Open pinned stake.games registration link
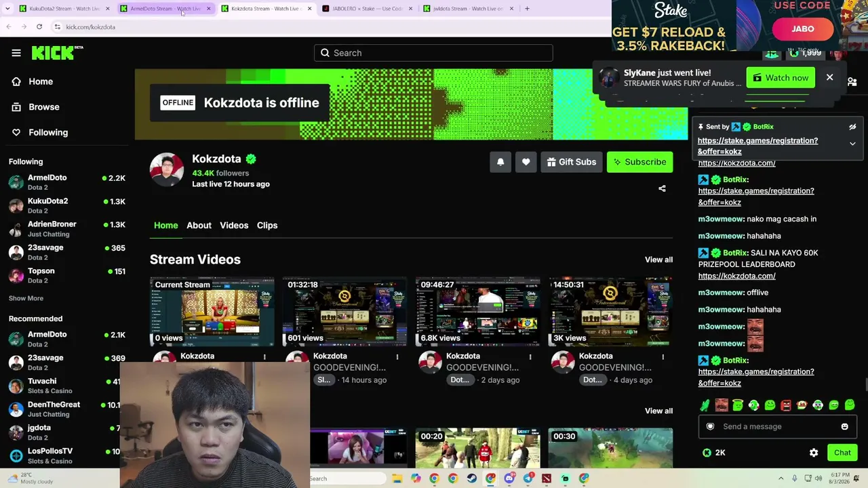Viewport: 868px width, 488px height. (x=757, y=146)
